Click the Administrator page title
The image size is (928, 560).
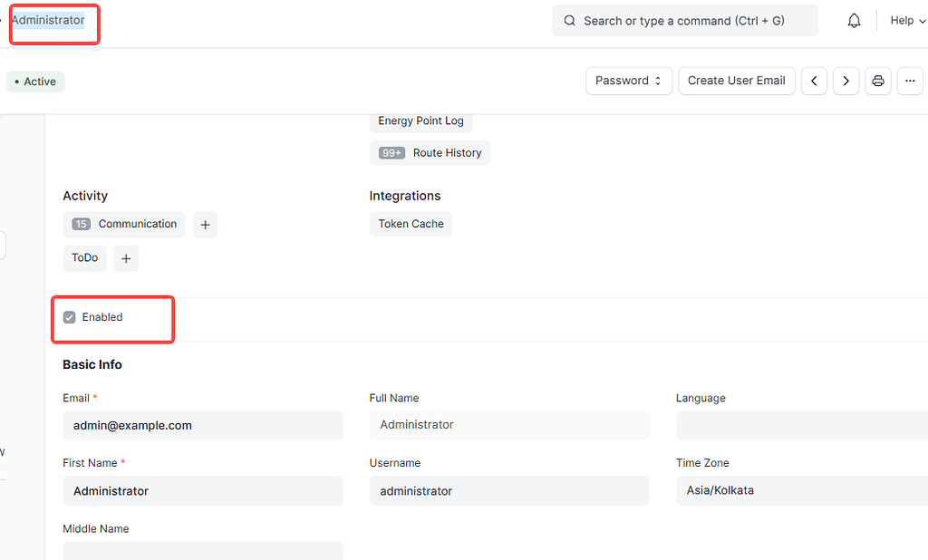tap(48, 20)
